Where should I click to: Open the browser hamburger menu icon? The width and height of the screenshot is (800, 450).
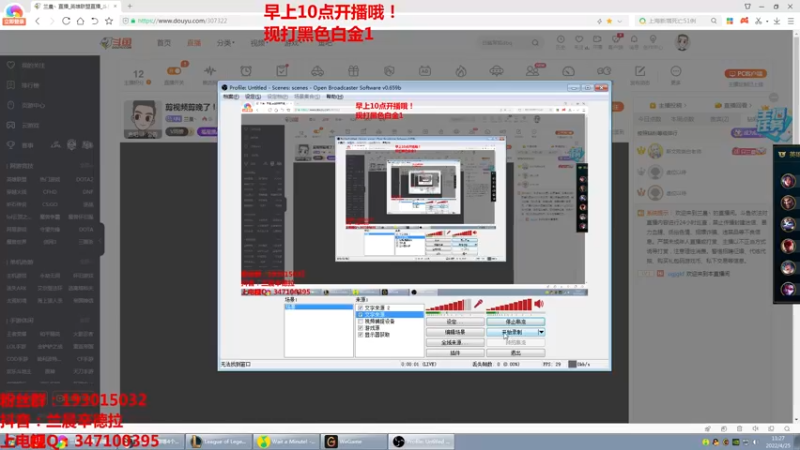[x=790, y=21]
